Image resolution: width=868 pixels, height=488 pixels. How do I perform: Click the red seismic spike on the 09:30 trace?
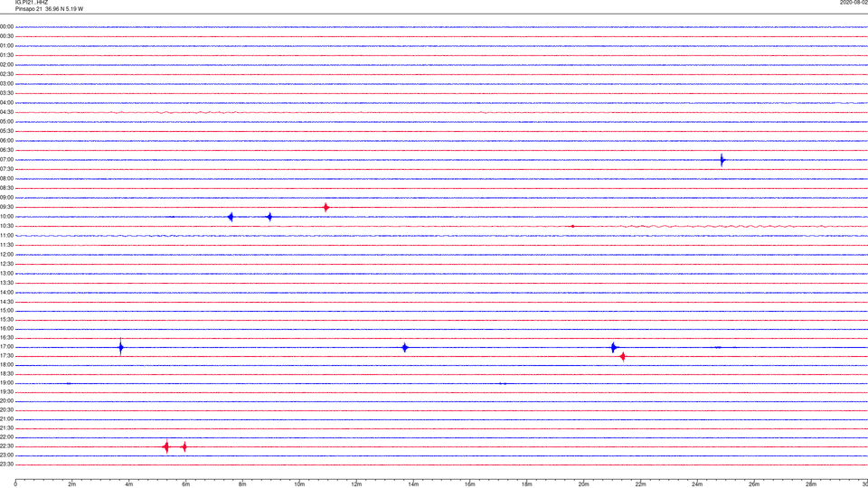pos(326,208)
